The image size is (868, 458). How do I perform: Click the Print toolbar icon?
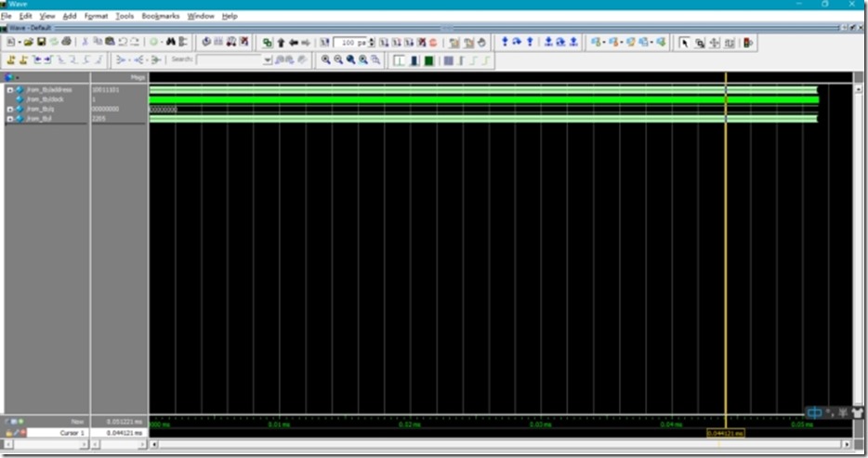[x=66, y=42]
